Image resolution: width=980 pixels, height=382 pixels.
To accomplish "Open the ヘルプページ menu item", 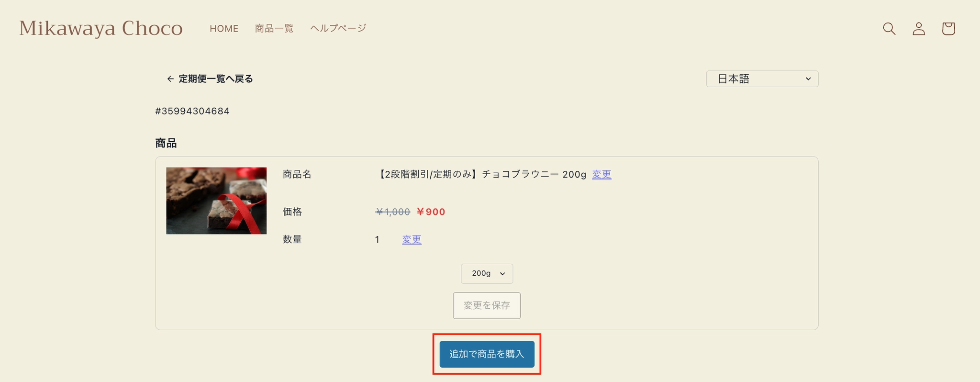I will 338,28.
